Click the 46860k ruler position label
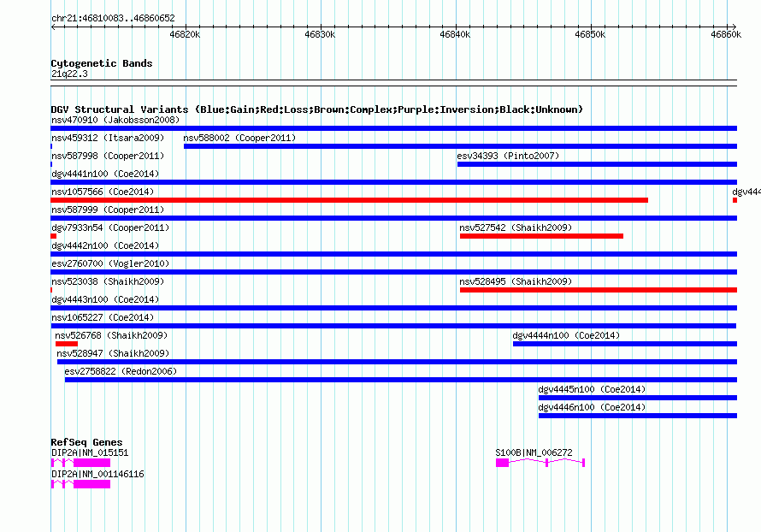 click(726, 34)
